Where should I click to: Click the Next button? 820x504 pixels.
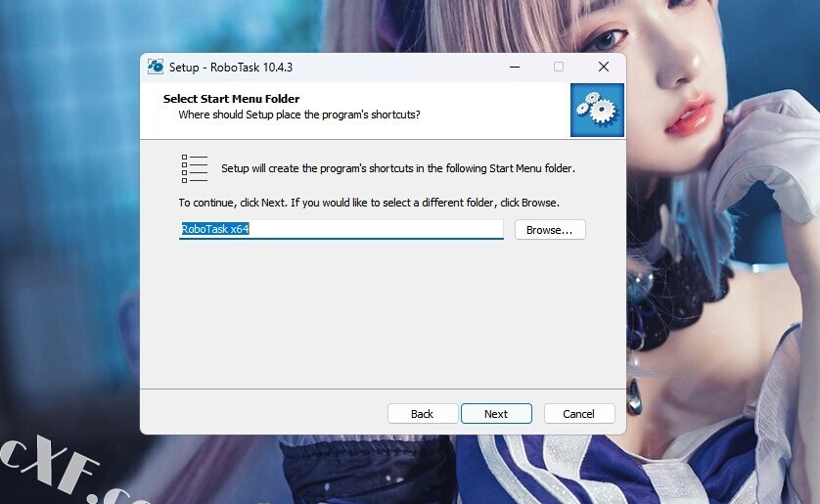(x=496, y=414)
